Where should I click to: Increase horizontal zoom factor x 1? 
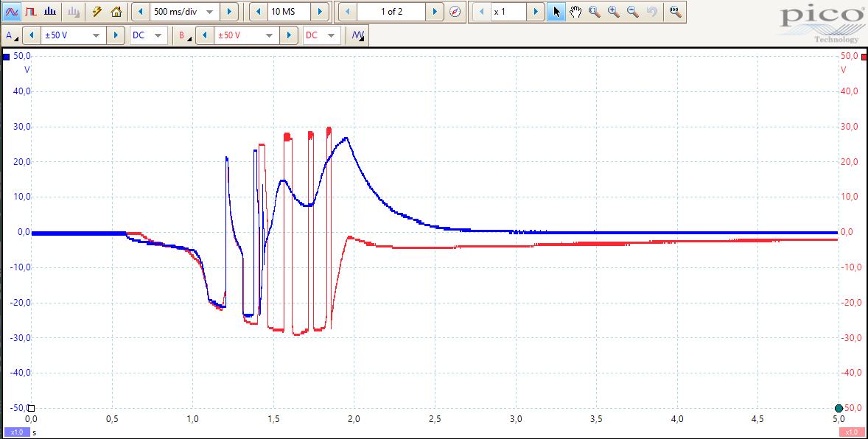[535, 11]
